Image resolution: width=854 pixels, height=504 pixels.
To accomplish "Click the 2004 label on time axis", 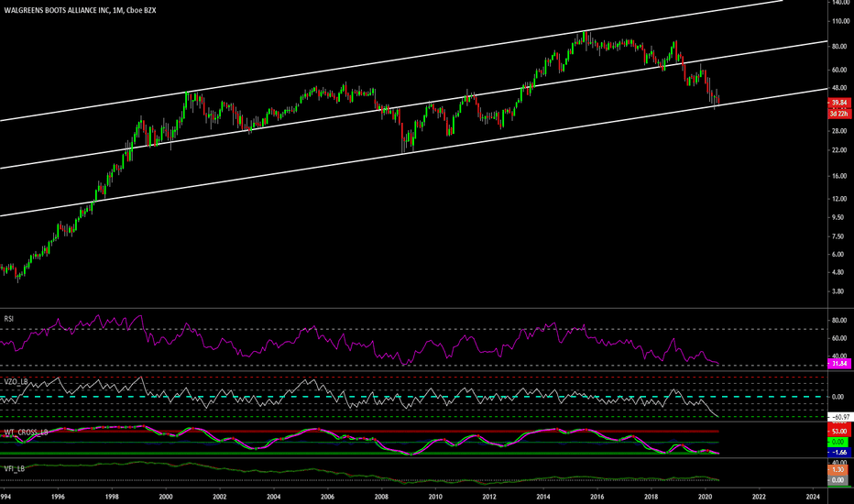I will (x=273, y=497).
